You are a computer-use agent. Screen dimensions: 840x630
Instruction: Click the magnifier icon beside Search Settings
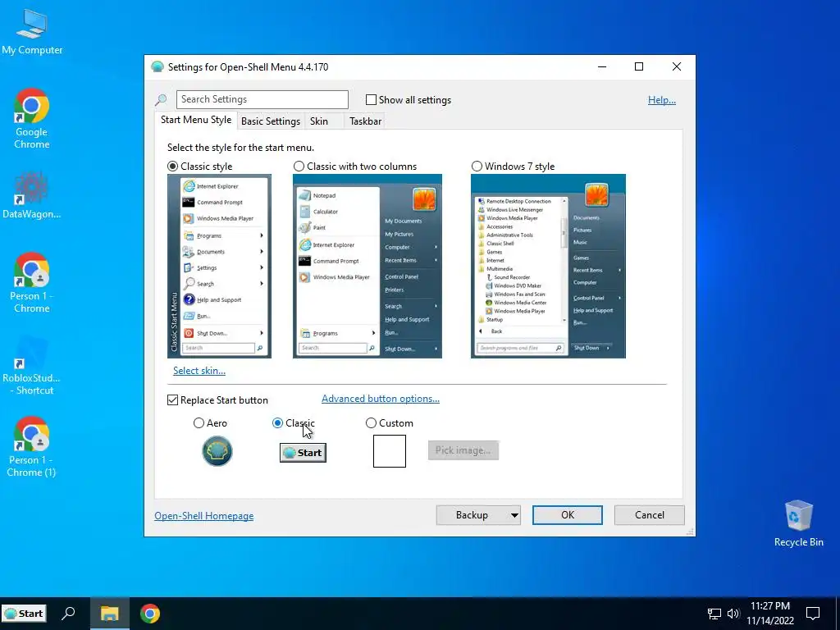click(161, 99)
